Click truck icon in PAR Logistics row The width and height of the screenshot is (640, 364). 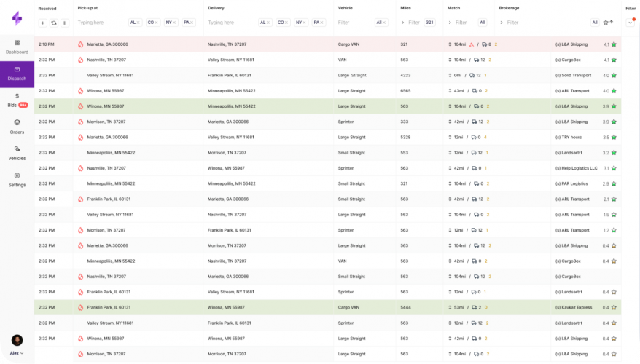476,184
